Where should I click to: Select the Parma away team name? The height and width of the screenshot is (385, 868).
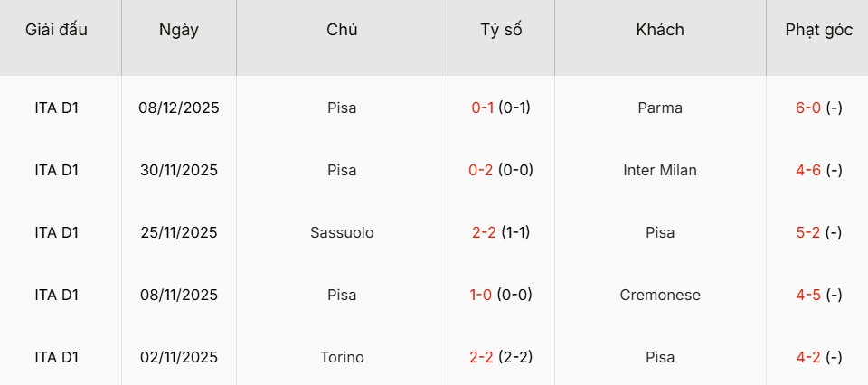coord(660,108)
